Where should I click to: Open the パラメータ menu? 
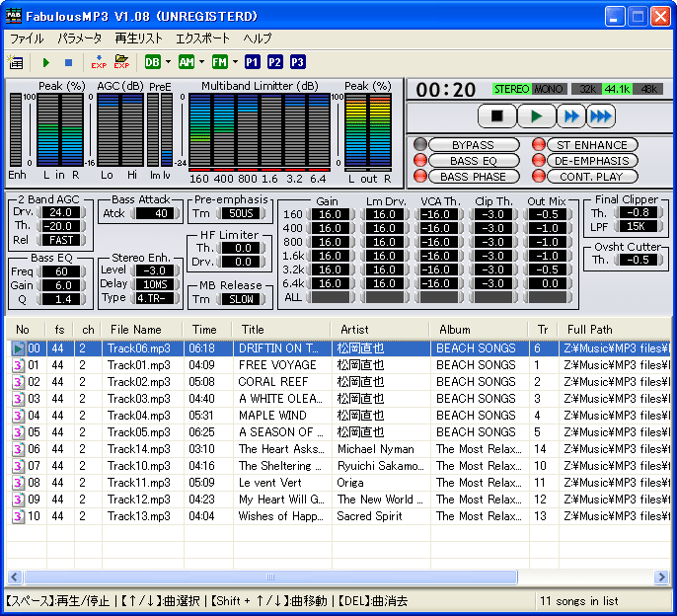(80, 38)
